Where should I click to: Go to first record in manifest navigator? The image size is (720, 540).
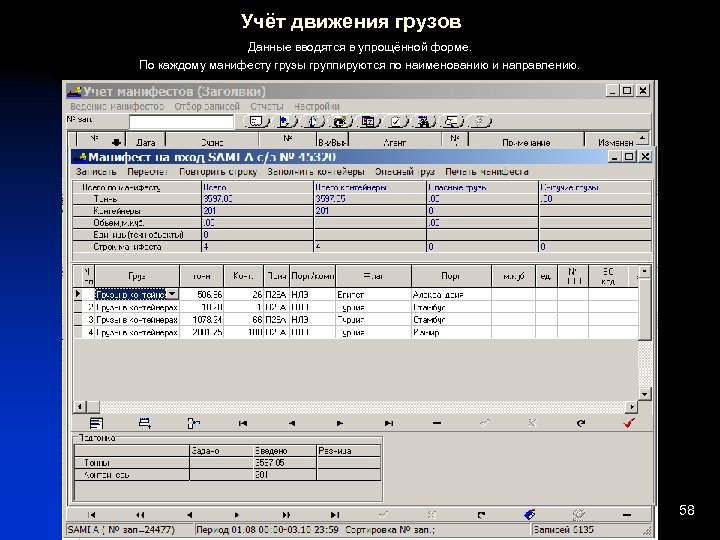coord(242,424)
